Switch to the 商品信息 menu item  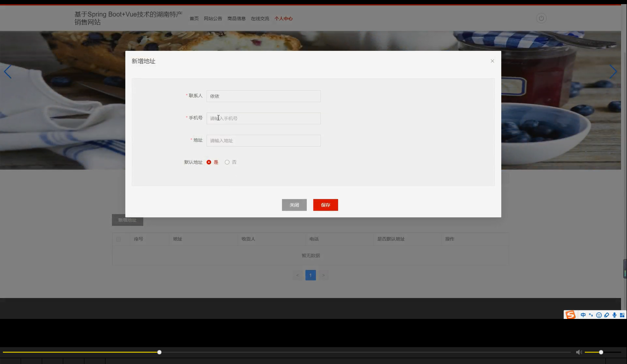tap(236, 18)
